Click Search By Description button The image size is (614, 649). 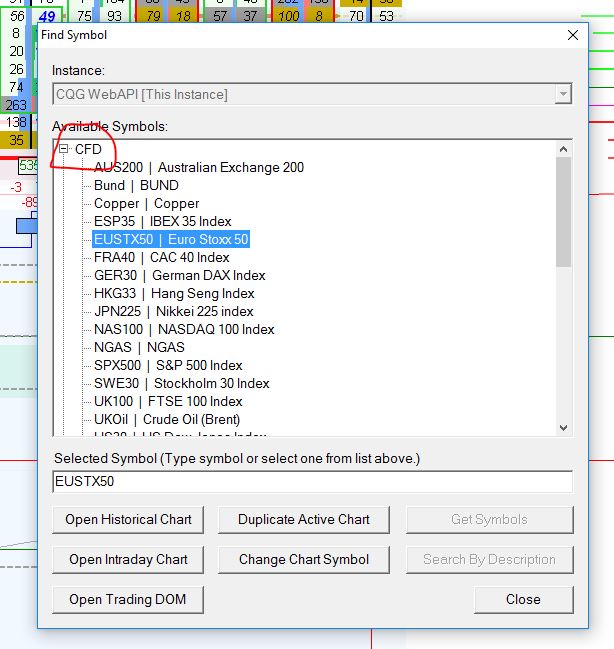489,560
